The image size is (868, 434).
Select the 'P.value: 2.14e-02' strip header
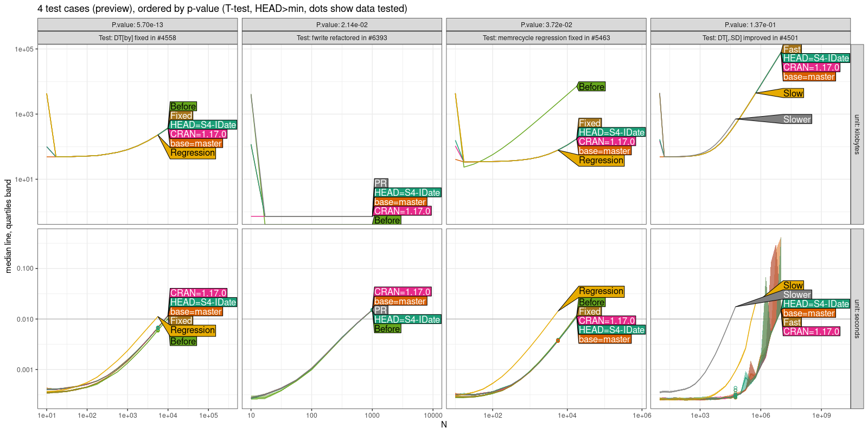(342, 24)
